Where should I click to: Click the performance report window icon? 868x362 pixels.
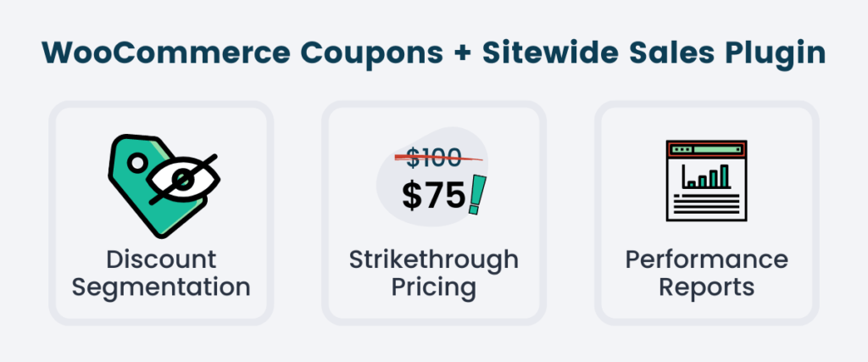point(706,181)
